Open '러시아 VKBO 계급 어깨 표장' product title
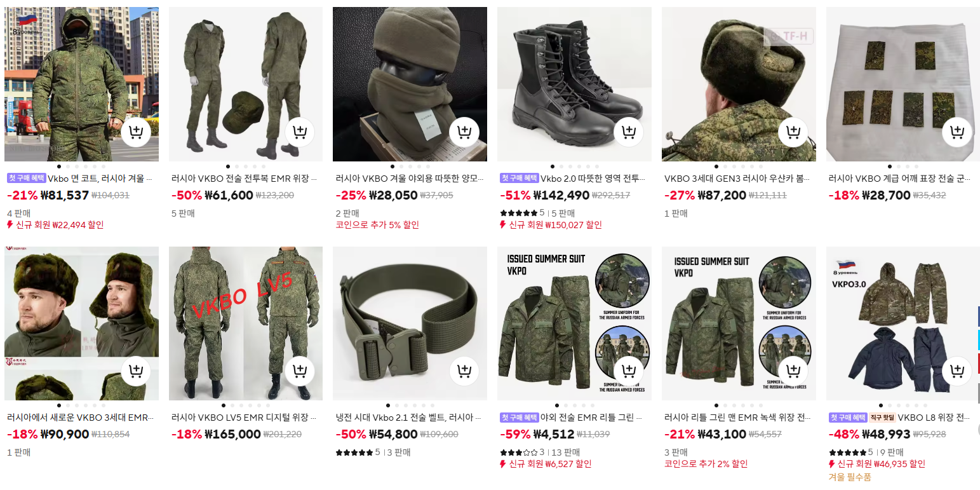Viewport: 980px width, 490px height. click(899, 179)
